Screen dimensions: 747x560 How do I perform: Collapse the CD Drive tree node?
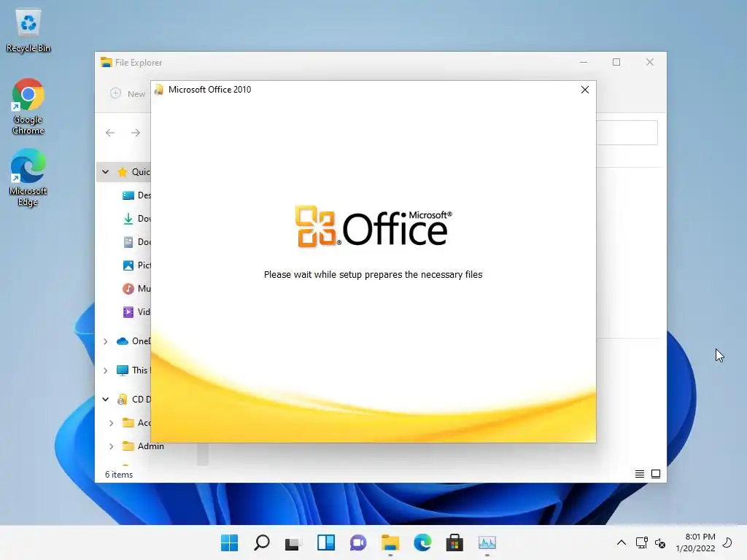click(105, 400)
